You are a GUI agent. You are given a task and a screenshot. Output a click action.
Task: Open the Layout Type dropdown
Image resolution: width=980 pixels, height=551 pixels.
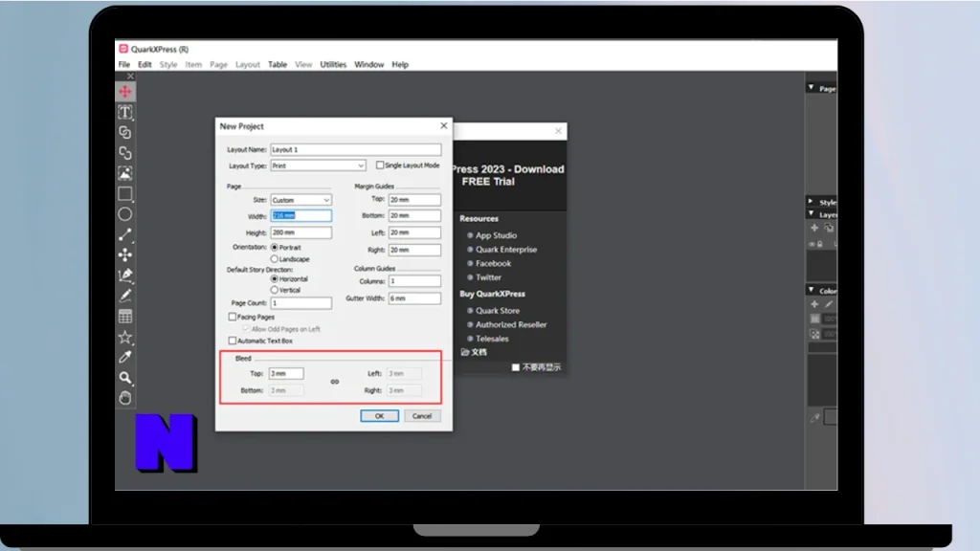318,165
